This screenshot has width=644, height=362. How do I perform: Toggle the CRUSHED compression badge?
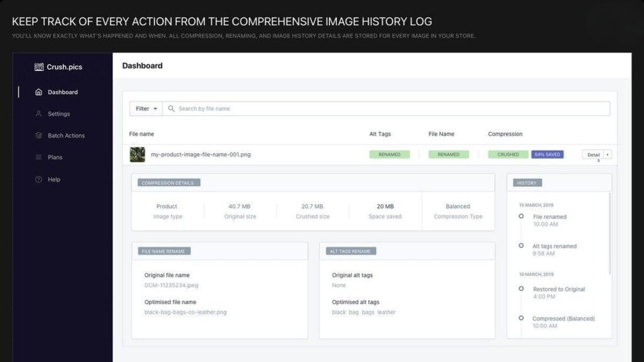point(508,154)
